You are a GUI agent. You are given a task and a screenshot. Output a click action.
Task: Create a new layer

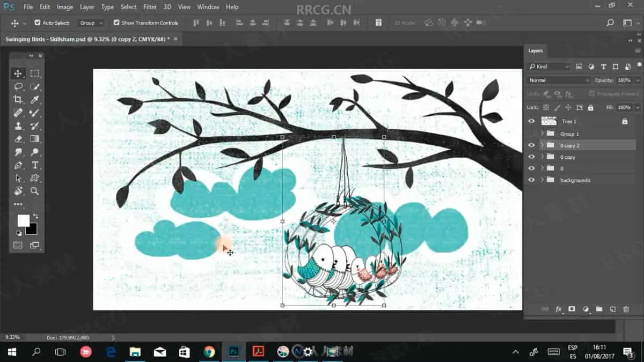[612, 309]
